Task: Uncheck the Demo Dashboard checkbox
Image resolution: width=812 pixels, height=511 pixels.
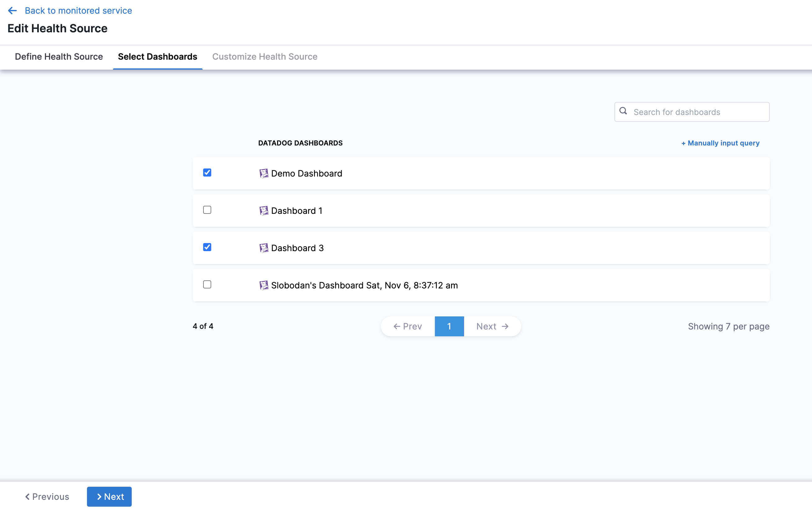Action: pyautogui.click(x=207, y=173)
